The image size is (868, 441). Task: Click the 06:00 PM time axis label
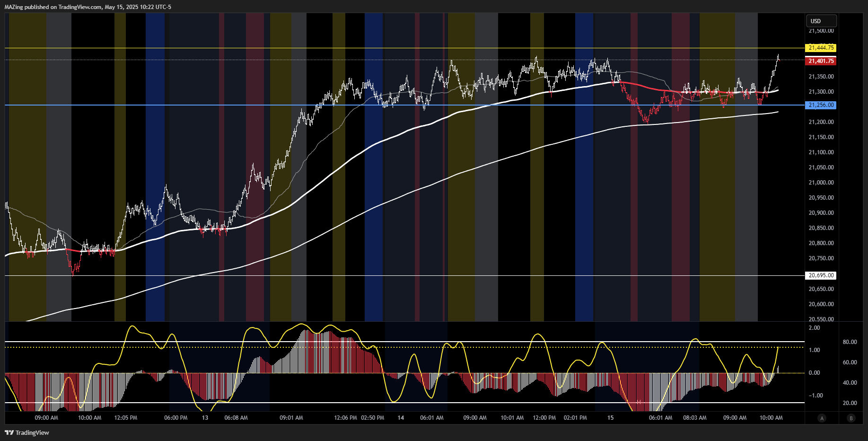(176, 418)
